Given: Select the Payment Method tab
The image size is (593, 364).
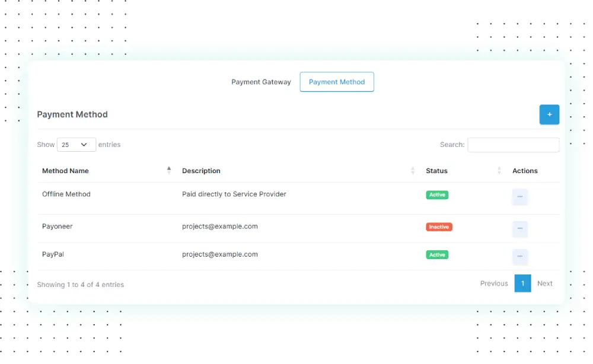Looking at the screenshot, I should [x=337, y=82].
